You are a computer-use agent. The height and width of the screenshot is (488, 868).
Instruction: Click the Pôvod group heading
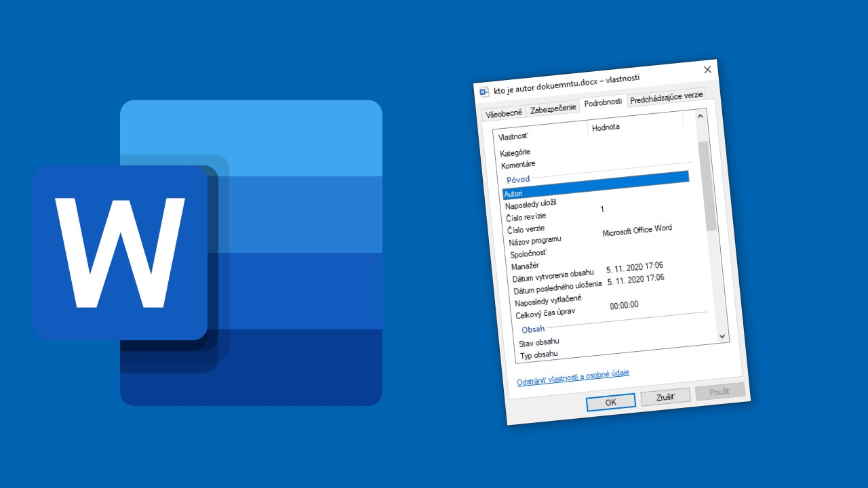click(x=518, y=180)
